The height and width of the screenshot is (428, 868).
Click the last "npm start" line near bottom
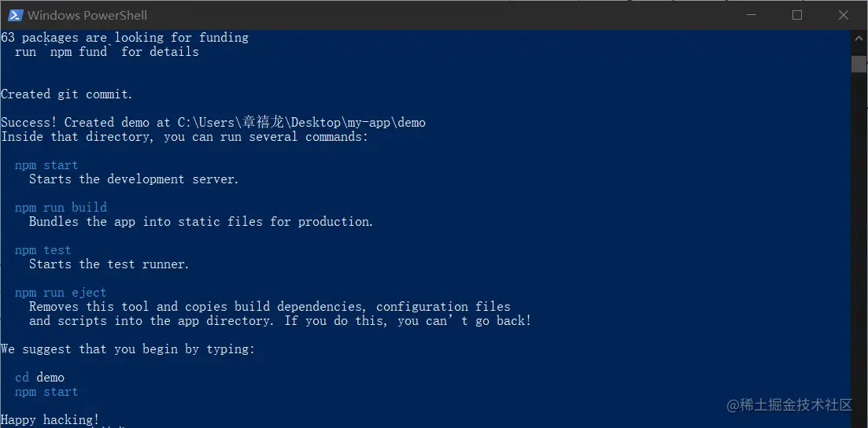46,392
